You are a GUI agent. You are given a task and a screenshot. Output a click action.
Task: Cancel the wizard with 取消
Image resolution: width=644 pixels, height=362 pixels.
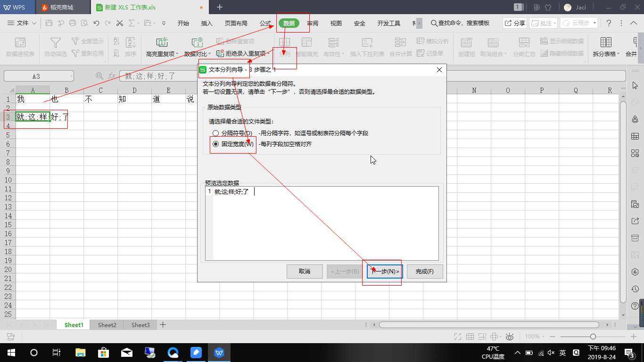coord(305,271)
